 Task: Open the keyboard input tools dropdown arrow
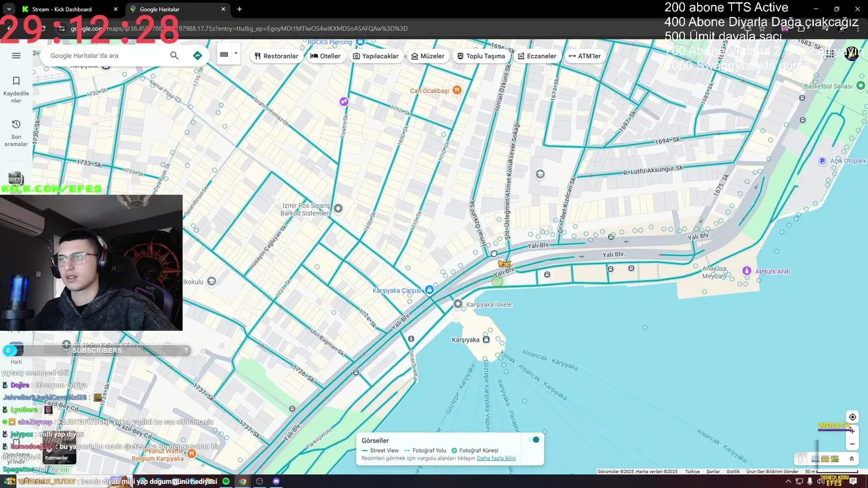click(236, 54)
